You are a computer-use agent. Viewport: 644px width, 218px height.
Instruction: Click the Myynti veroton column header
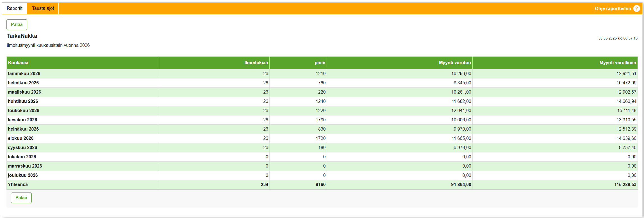454,63
